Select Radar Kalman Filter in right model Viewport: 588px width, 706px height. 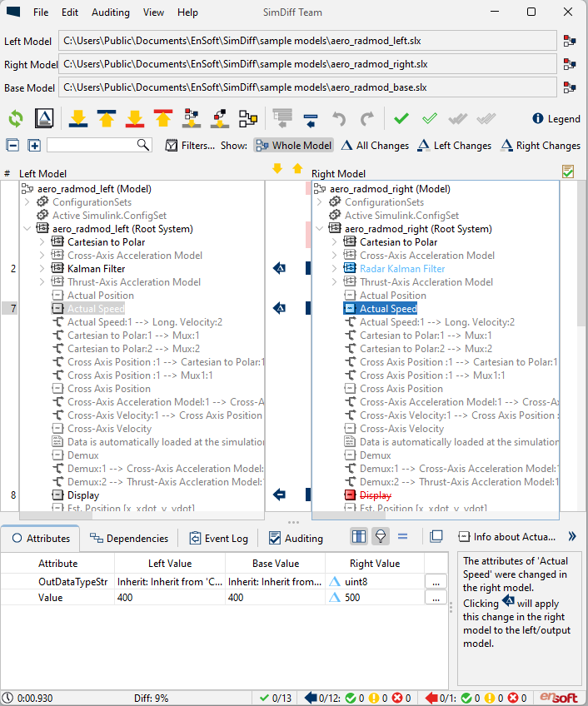click(x=402, y=269)
